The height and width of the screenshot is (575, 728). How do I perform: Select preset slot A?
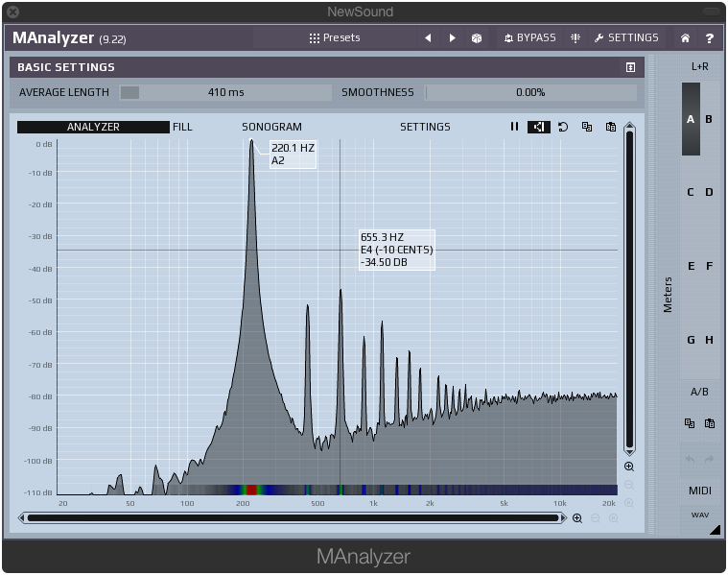tap(691, 119)
